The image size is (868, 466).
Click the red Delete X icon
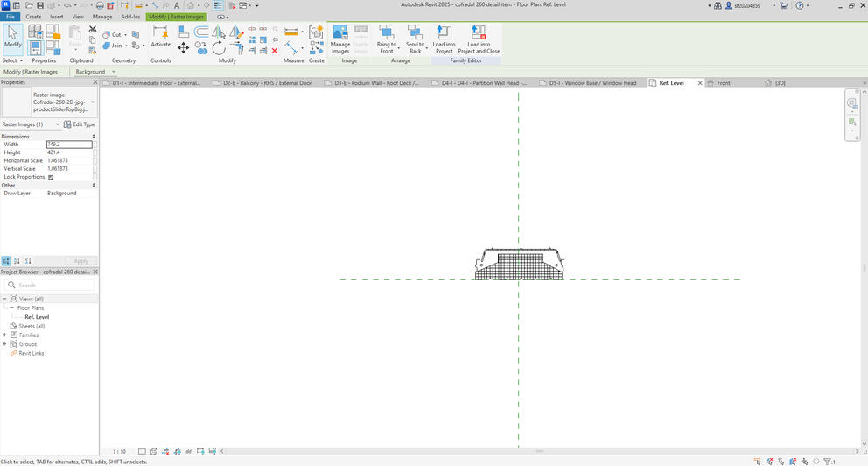point(275,51)
